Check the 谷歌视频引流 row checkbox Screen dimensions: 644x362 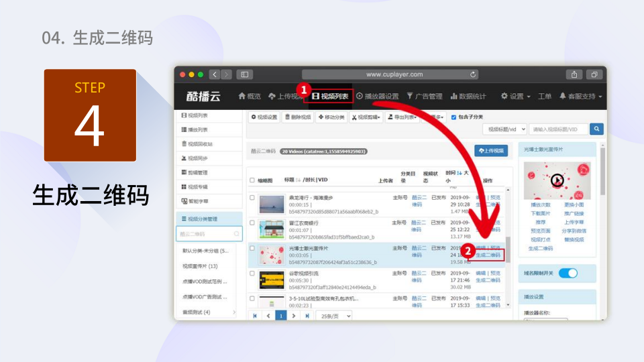coord(252,274)
